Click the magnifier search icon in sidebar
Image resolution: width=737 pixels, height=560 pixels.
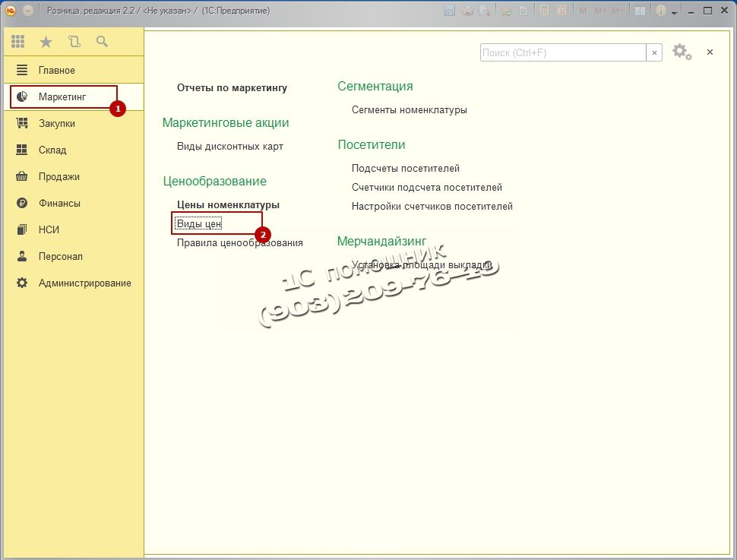[x=102, y=42]
